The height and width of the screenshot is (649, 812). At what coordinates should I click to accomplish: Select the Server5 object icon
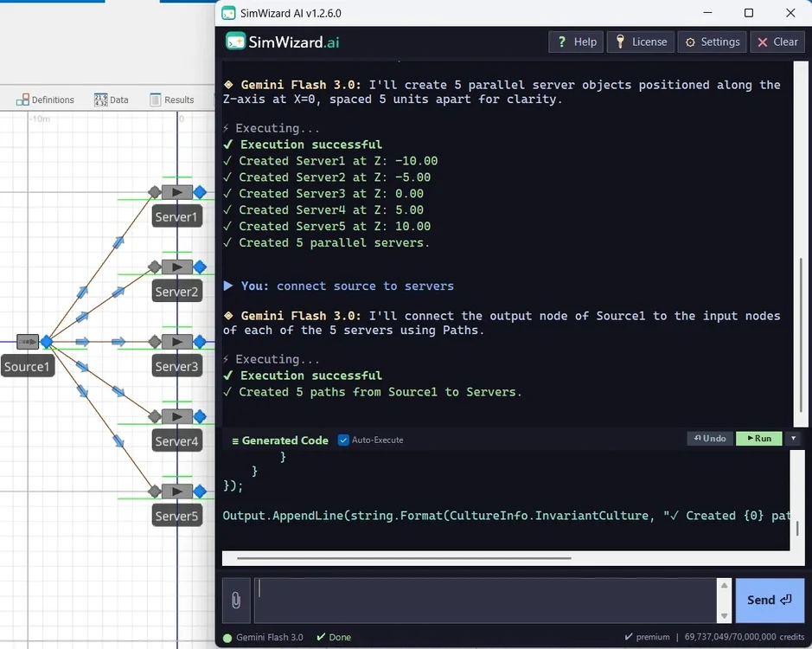coord(177,491)
